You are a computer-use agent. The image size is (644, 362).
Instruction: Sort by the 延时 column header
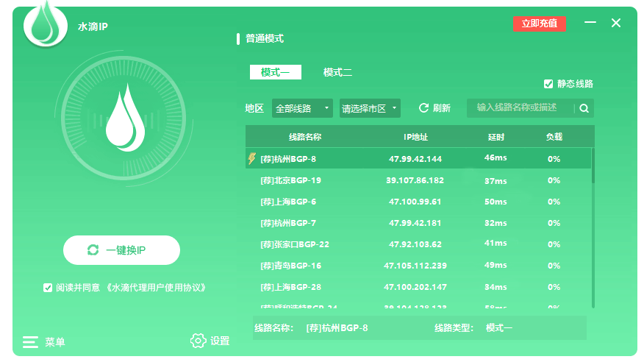click(x=495, y=137)
